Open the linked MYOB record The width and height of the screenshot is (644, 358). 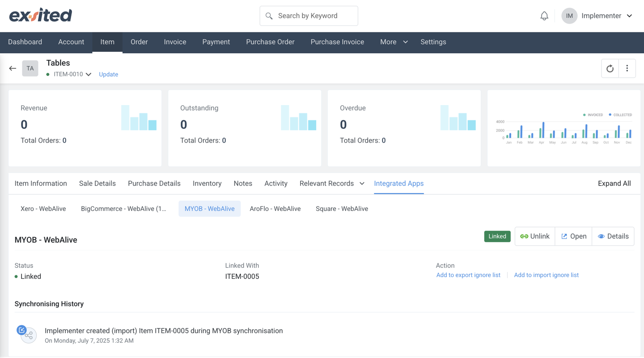[574, 236]
